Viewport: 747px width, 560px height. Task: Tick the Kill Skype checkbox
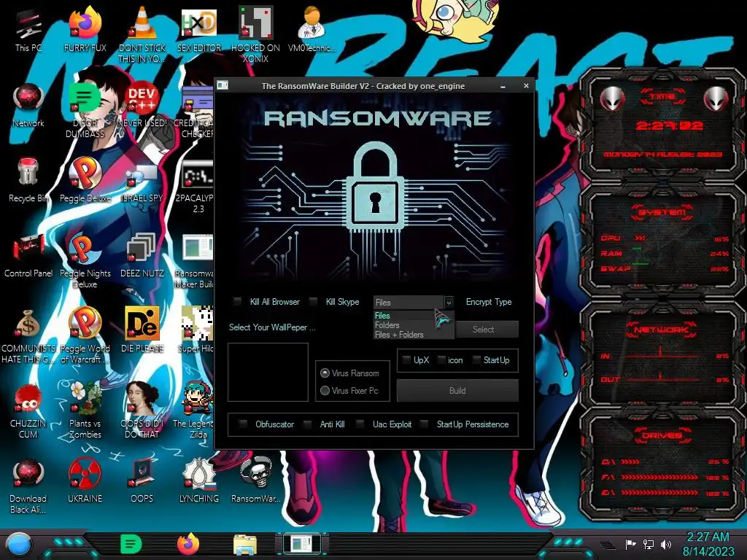313,301
